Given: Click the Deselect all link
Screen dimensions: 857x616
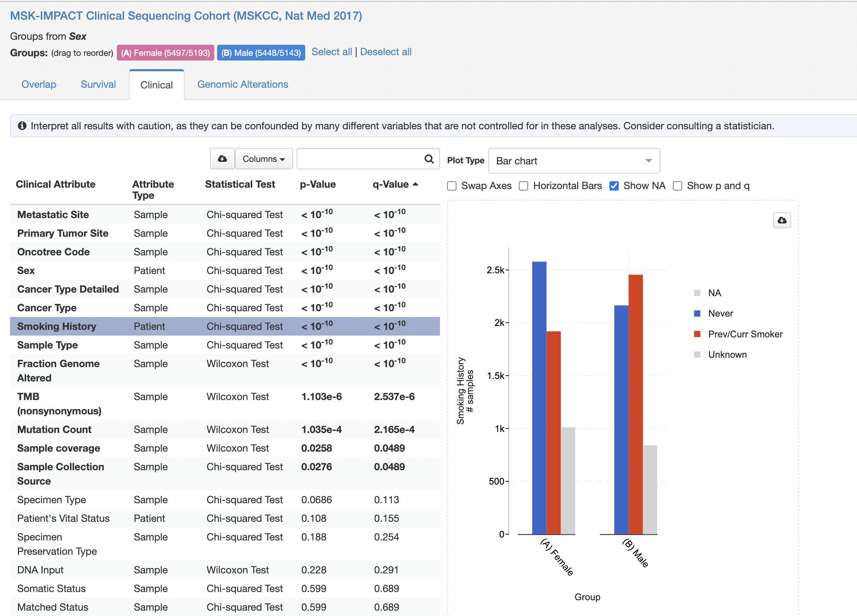Looking at the screenshot, I should click(x=386, y=52).
